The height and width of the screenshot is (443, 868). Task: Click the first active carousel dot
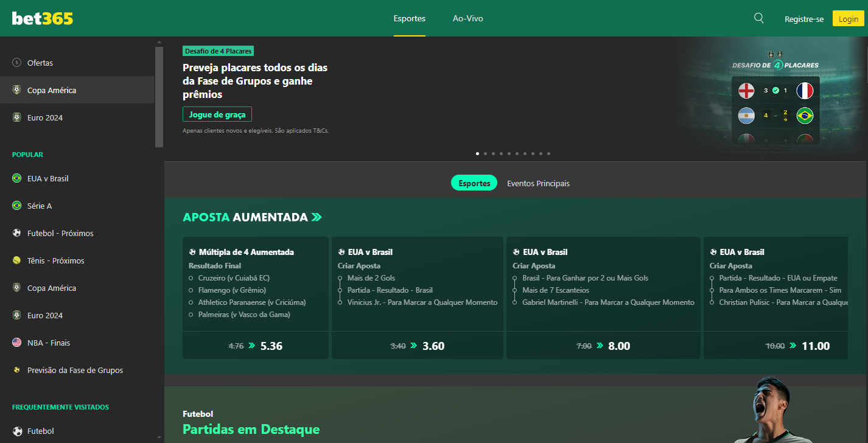point(477,153)
